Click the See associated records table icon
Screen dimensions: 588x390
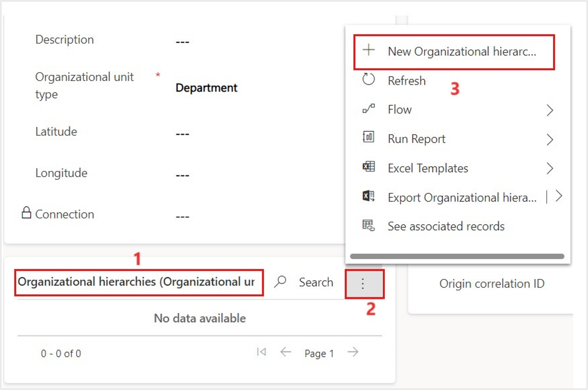click(x=368, y=225)
